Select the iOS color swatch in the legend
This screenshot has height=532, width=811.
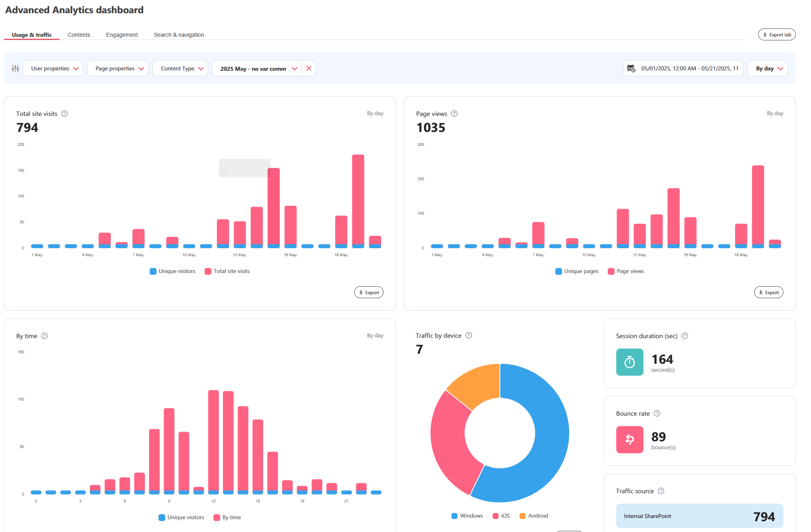[495, 516]
